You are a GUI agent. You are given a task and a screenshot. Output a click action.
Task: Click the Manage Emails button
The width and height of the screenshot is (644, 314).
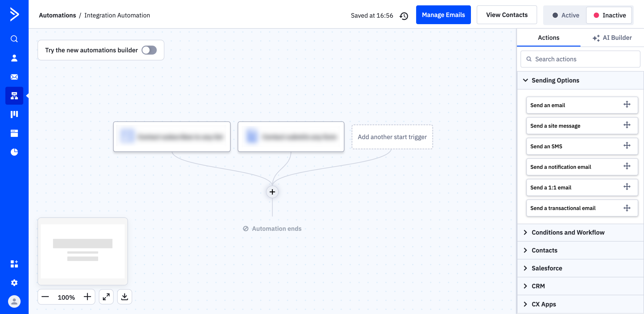point(444,15)
